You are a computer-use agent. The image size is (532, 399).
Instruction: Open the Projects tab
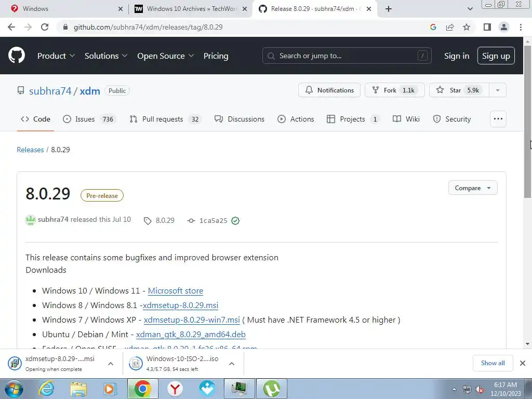[x=353, y=119]
